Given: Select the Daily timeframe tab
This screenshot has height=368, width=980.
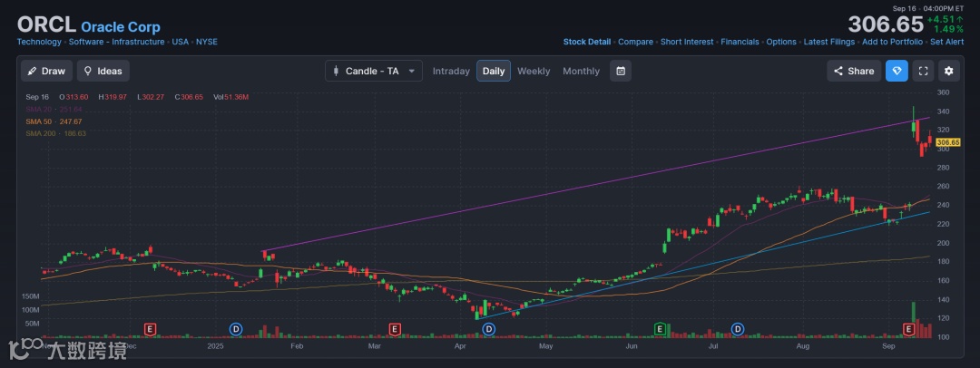Looking at the screenshot, I should pos(494,71).
